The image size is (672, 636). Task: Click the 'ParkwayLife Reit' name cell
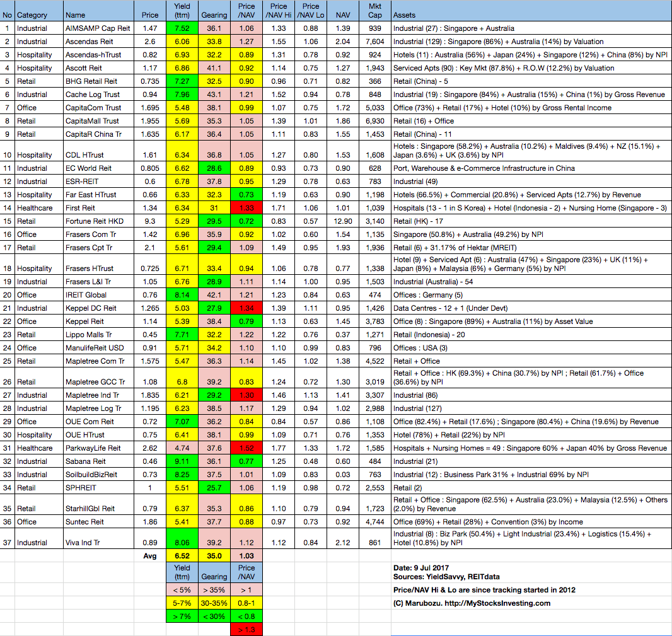pyautogui.click(x=98, y=449)
